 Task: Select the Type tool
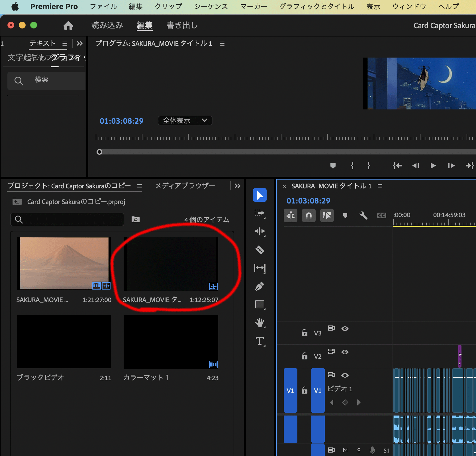click(260, 341)
